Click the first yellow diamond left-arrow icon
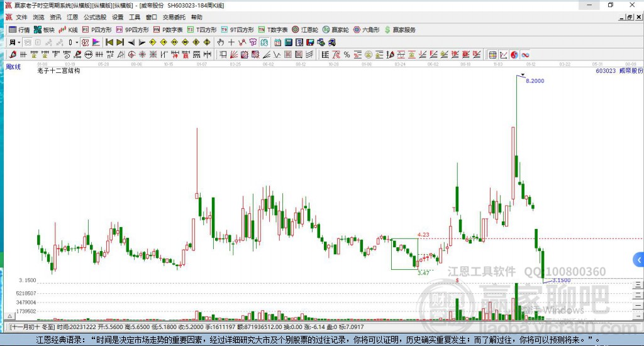The height and width of the screenshot is (346, 644). tap(153, 42)
